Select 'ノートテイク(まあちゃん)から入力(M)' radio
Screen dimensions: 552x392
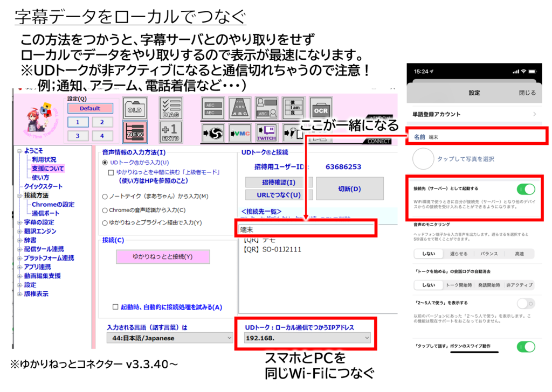point(105,197)
